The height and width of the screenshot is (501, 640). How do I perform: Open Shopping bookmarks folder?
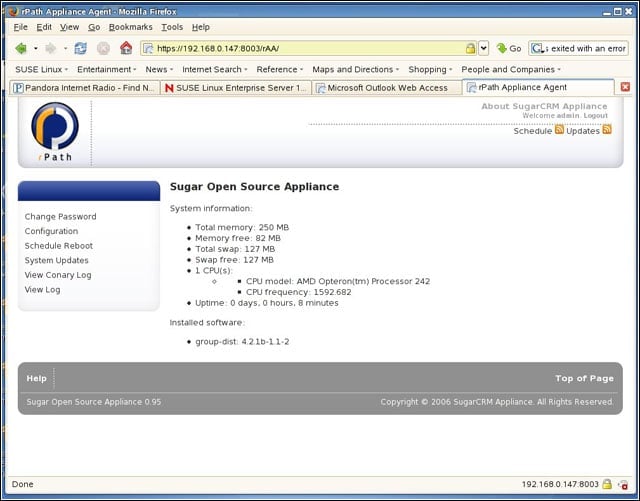(x=430, y=69)
